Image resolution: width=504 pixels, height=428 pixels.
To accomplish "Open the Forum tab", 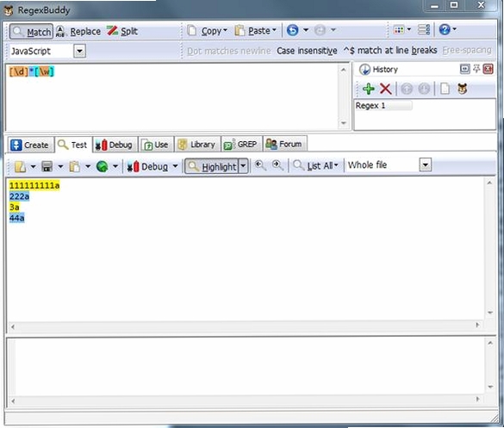I will point(284,145).
